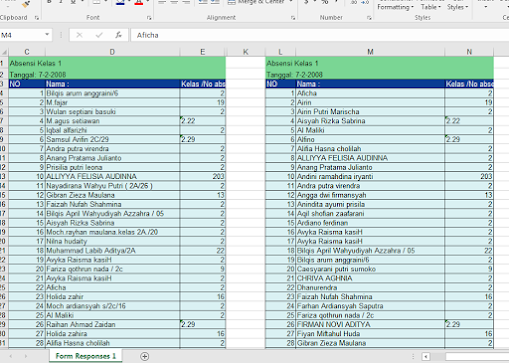Viewport: 509px width, 363px height.
Task: Select cell 'Holida zahir'
Action: coord(112,297)
